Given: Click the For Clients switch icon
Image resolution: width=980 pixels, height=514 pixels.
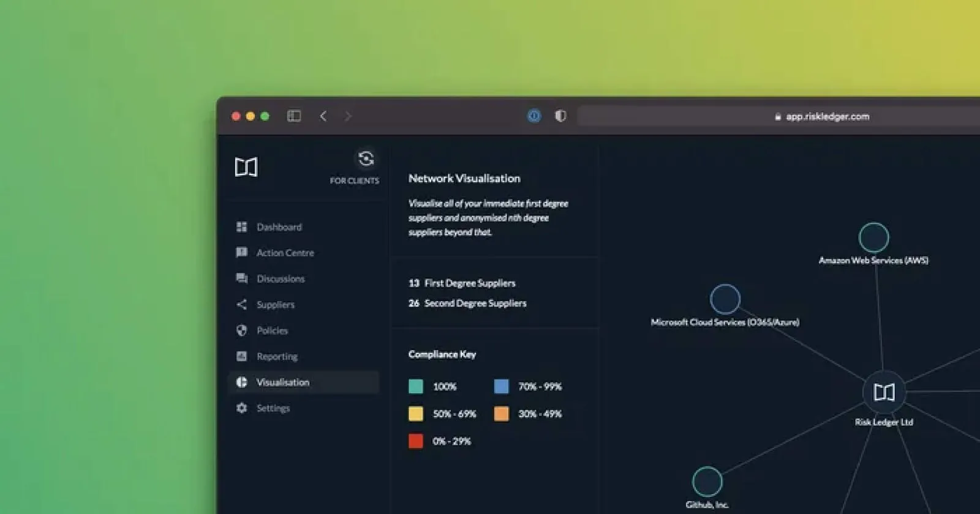Looking at the screenshot, I should [x=366, y=159].
